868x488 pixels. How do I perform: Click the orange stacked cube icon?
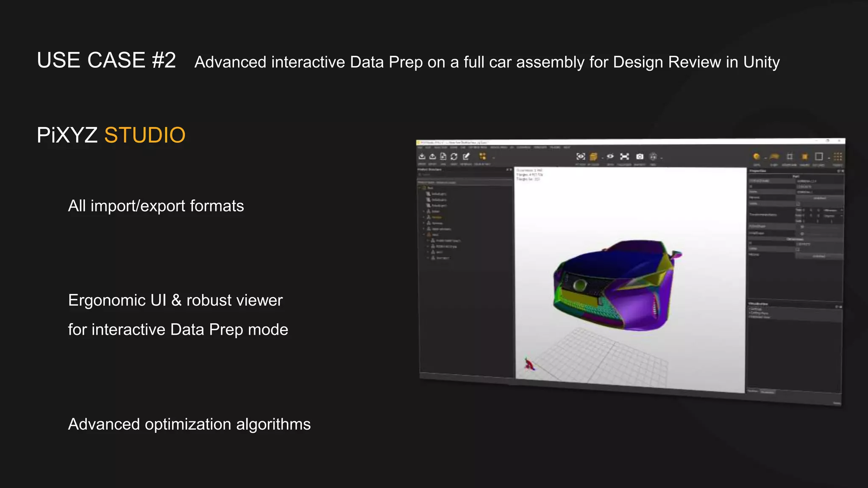pyautogui.click(x=593, y=157)
